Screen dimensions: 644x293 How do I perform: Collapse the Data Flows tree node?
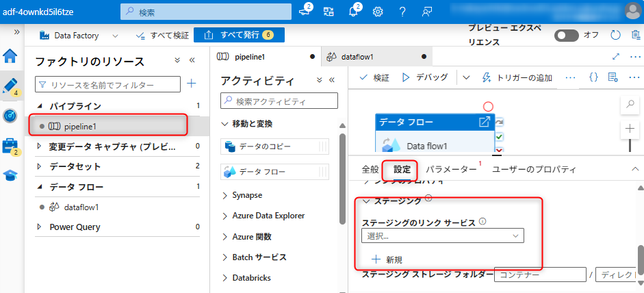pyautogui.click(x=40, y=187)
